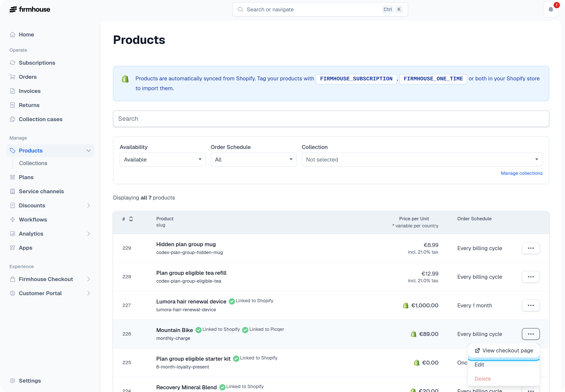Open actions menu for Hidden plan group mug
Image resolution: width=565 pixels, height=392 pixels.
tap(531, 248)
